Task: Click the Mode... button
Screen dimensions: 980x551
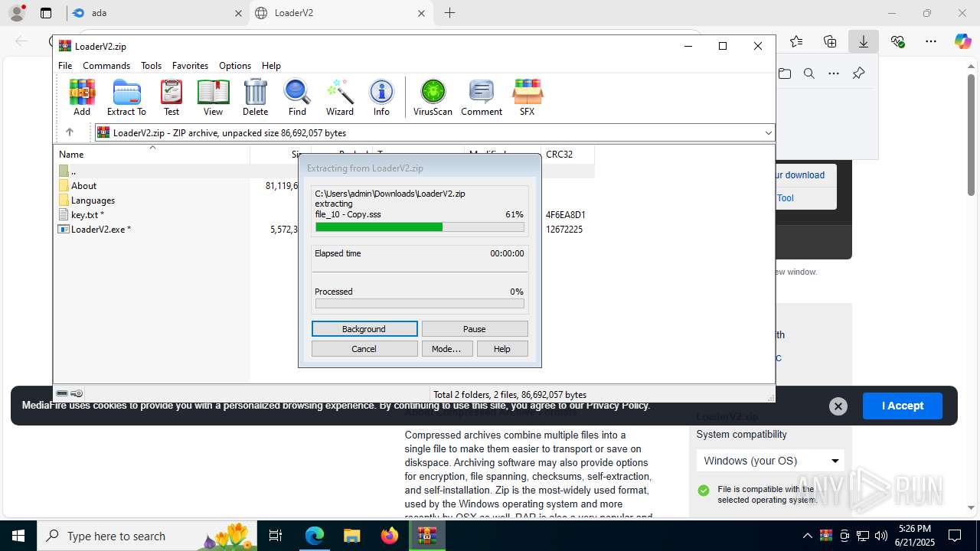Action: pos(446,349)
